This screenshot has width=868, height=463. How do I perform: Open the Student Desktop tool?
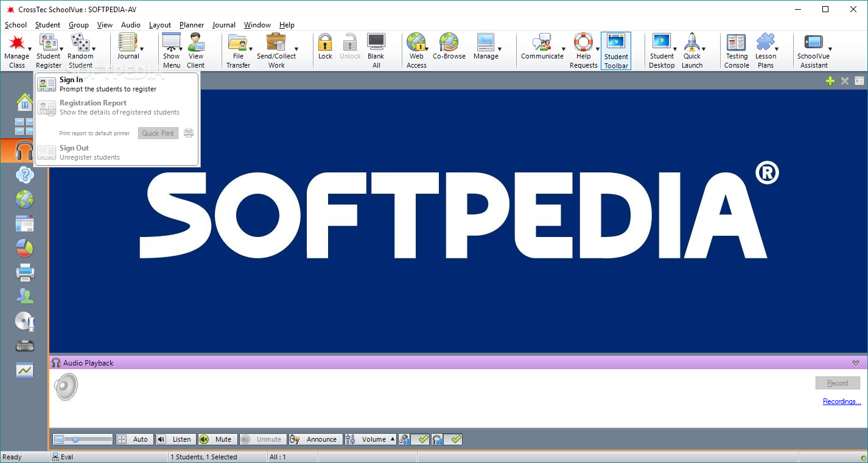[x=660, y=50]
